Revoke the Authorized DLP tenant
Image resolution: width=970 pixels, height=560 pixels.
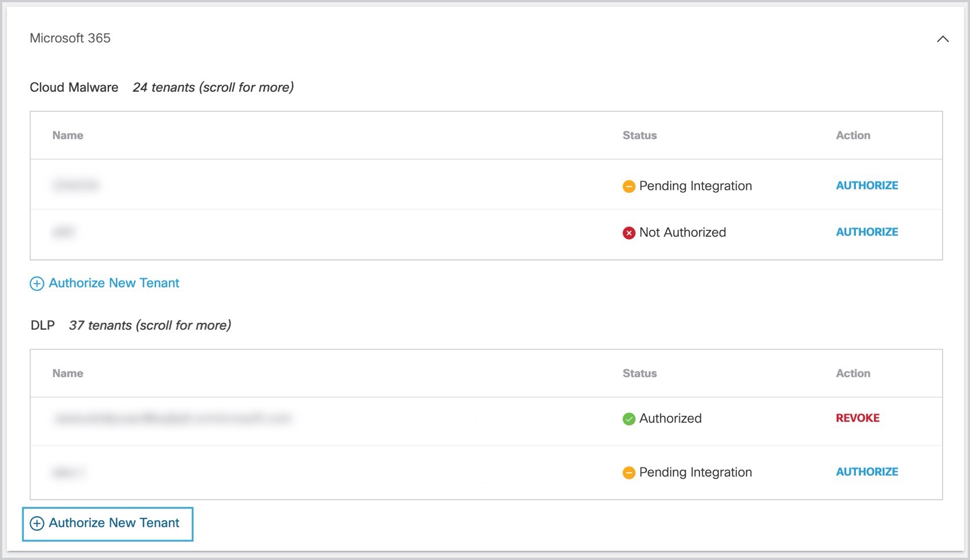(x=858, y=418)
